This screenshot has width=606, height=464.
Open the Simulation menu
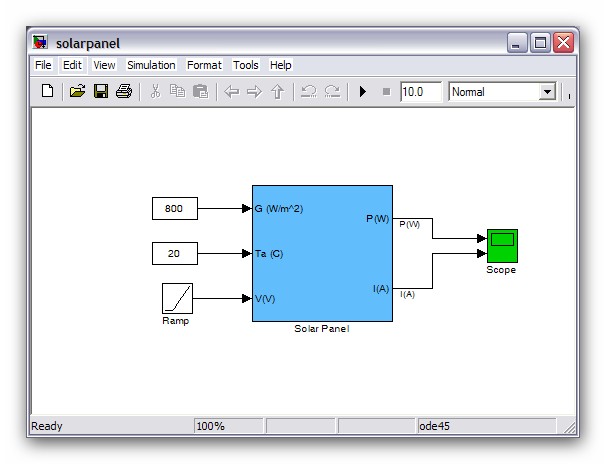(151, 65)
